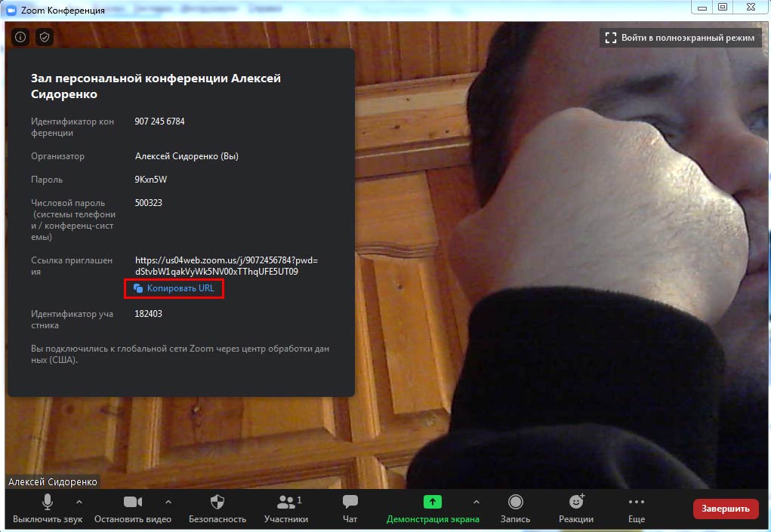771x532 pixels.
Task: Open the More (Еще) options menu
Action: 637,509
